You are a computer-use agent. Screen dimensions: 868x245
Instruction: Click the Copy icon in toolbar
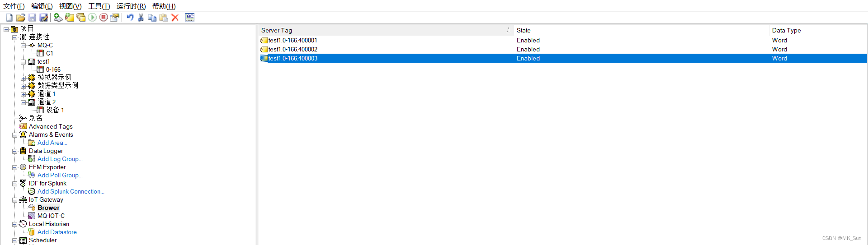coord(152,18)
